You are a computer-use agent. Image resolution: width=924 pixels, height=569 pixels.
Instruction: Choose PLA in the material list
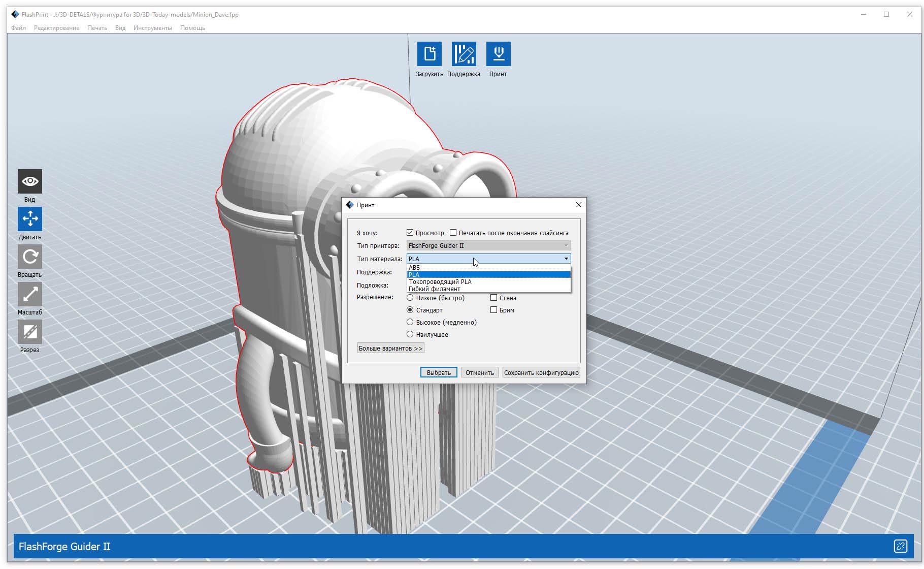point(489,274)
